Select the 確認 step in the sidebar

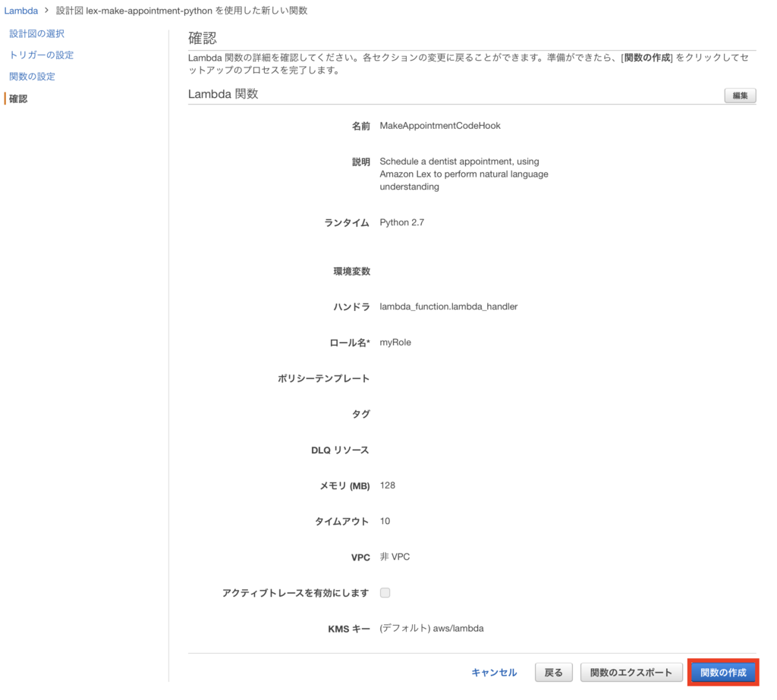point(17,98)
